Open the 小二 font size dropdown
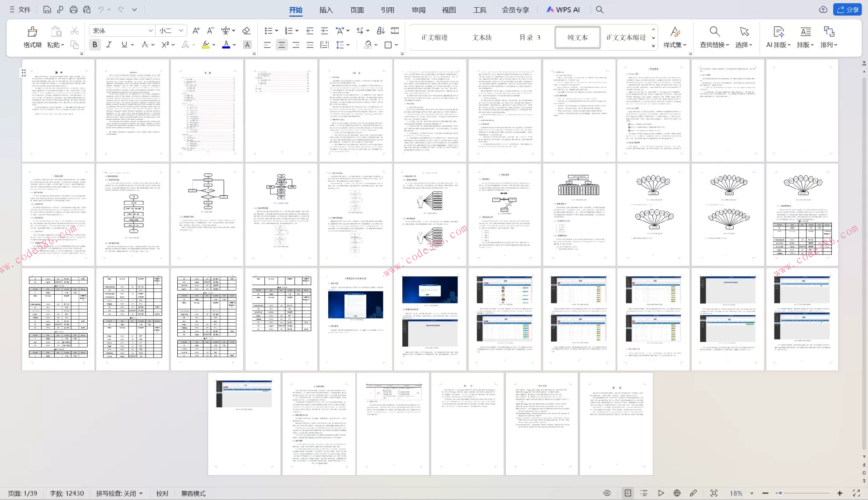 pyautogui.click(x=181, y=30)
